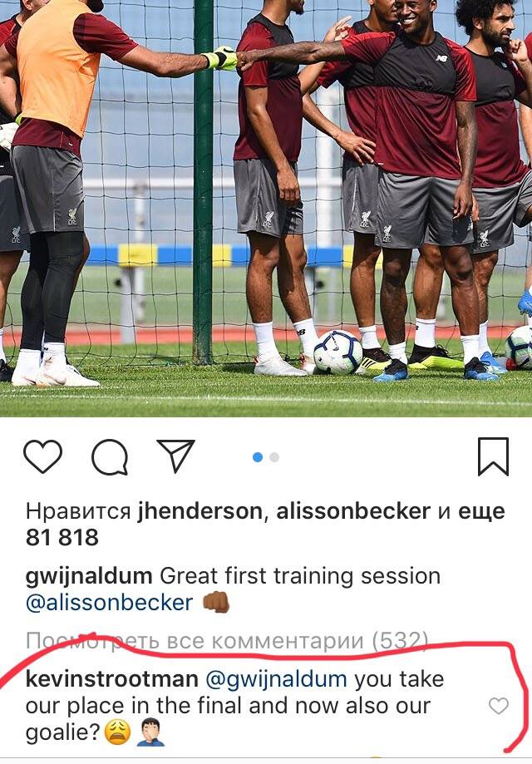Open the @alissonbecker mention in the caption
Viewport: 532px width, 764px height.
click(x=109, y=603)
